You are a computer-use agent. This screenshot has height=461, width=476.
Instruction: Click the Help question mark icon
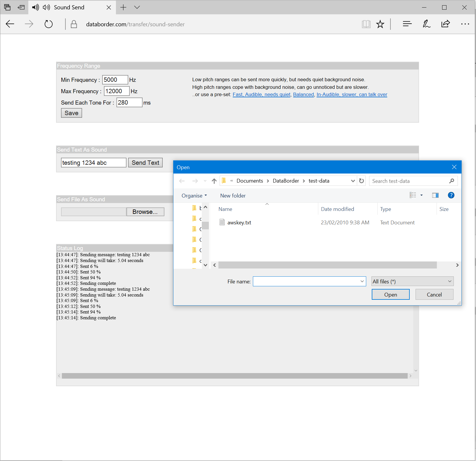coord(451,195)
